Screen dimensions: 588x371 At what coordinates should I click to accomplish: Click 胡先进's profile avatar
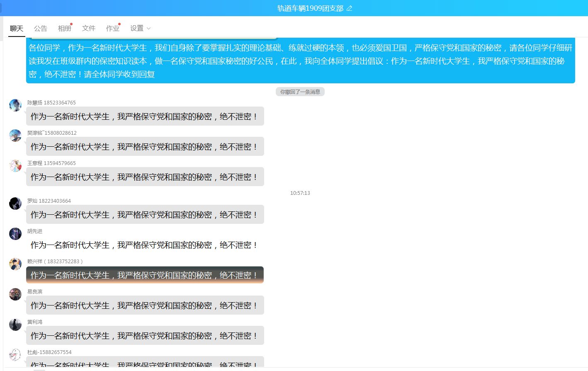point(15,234)
